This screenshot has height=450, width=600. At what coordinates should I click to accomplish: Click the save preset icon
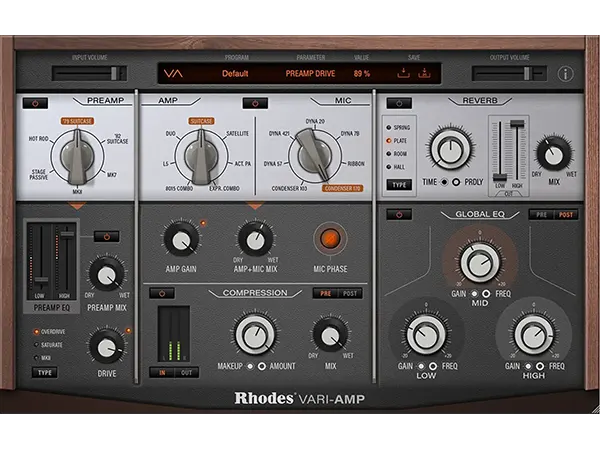point(403,73)
